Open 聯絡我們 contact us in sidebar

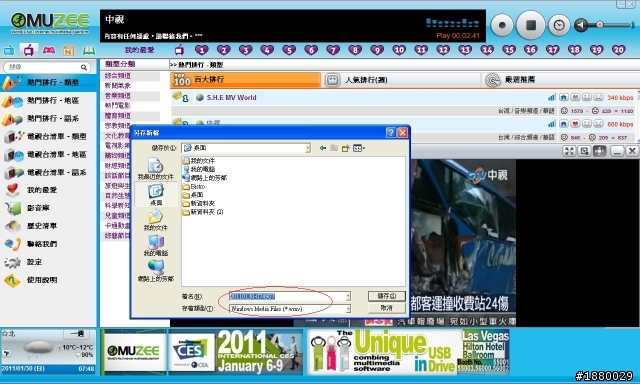48,244
